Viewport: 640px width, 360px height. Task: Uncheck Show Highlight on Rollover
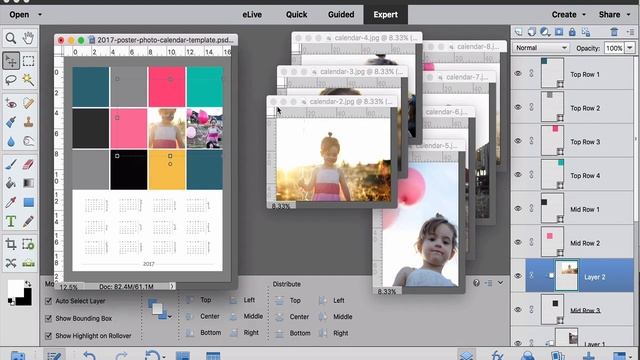[48, 336]
